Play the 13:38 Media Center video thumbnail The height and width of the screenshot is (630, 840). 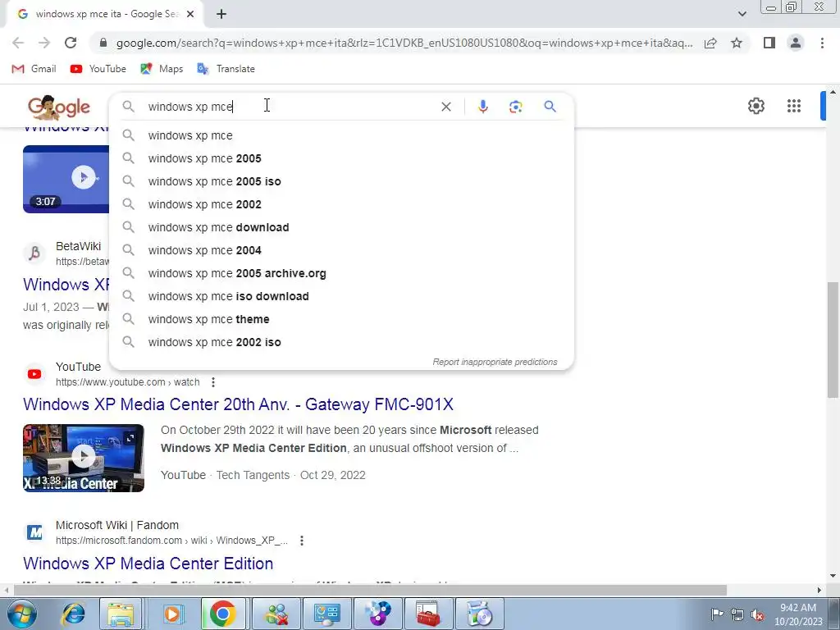tap(84, 458)
